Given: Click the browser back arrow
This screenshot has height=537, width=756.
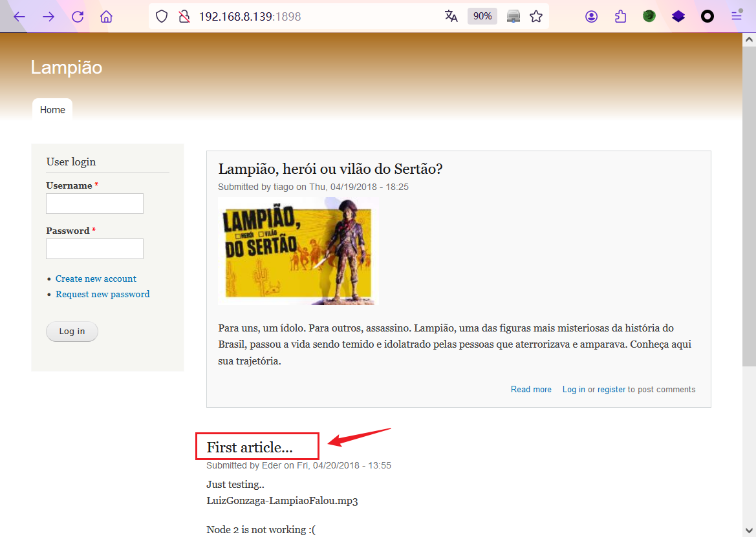Looking at the screenshot, I should click(19, 17).
